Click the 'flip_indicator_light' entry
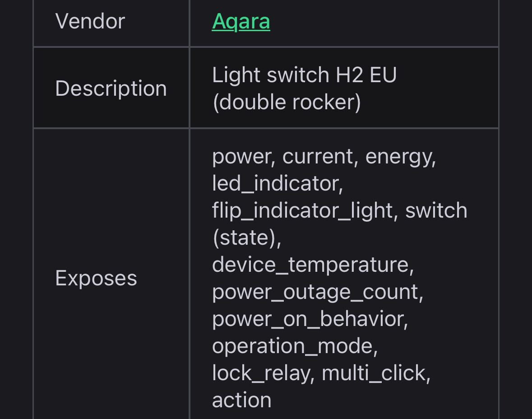Image resolution: width=532 pixels, height=419 pixels. click(303, 211)
